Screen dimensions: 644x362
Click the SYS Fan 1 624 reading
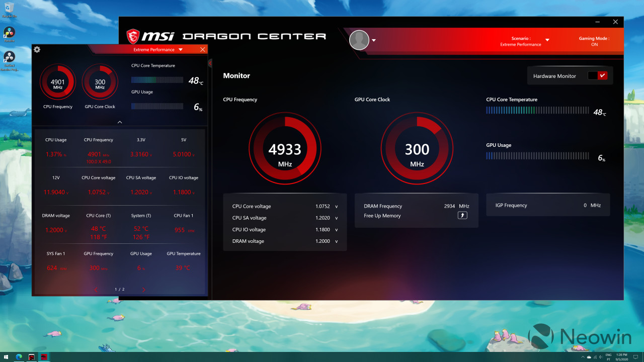tap(56, 268)
